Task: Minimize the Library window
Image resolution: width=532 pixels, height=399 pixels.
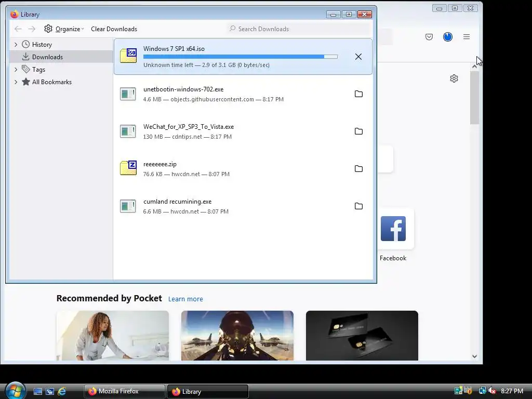Action: click(x=333, y=14)
